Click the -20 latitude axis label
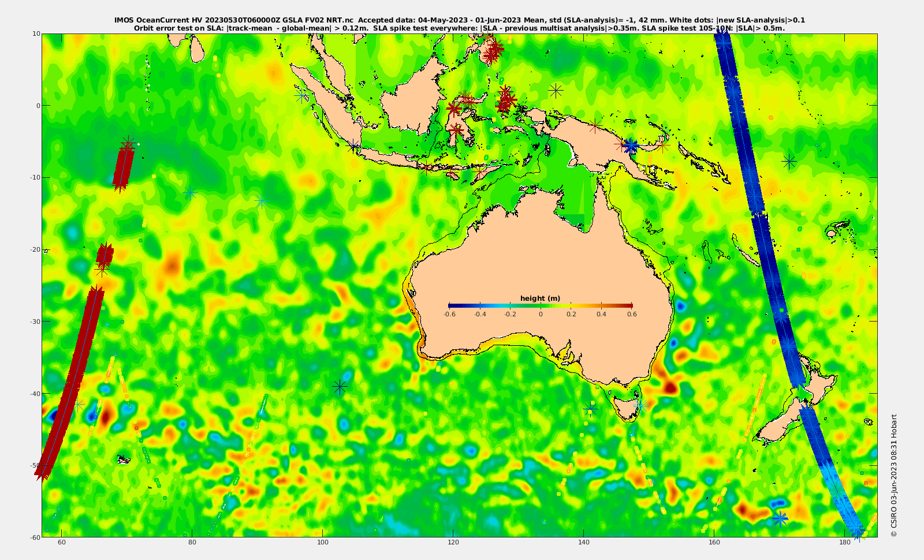The height and width of the screenshot is (560, 924). [x=35, y=249]
